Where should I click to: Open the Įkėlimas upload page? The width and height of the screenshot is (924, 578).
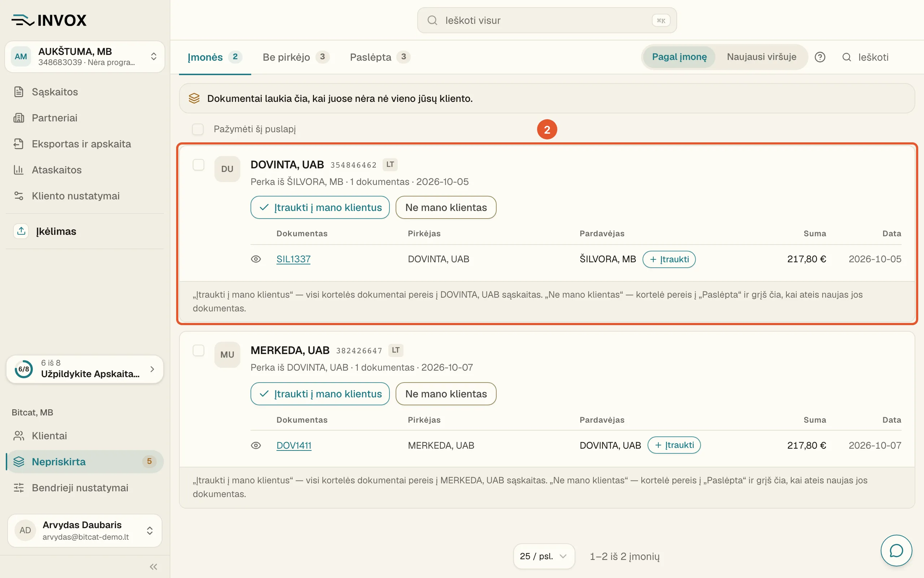click(85, 231)
